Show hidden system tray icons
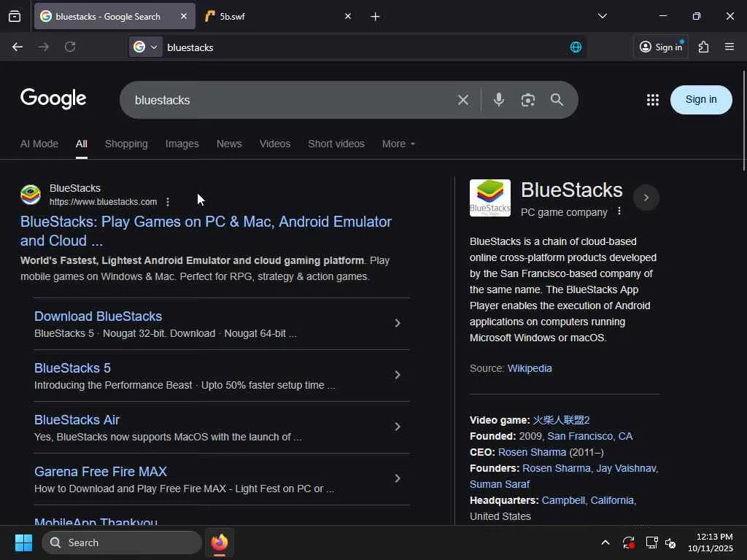Viewport: 747px width, 560px height. click(x=605, y=542)
